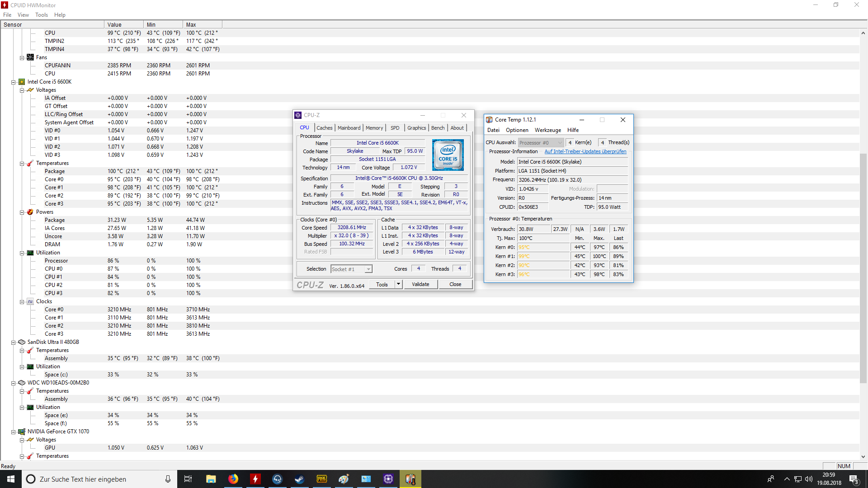Screen dimensions: 868x488
Task: Click the NVIDIA GeForce GTX 1070 card icon
Action: click(x=22, y=432)
